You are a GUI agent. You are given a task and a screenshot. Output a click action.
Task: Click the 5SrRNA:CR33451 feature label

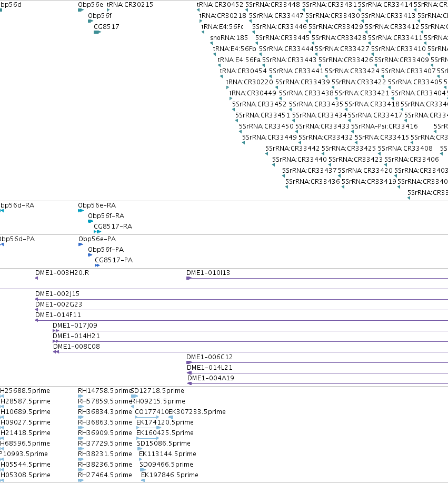click(x=263, y=115)
